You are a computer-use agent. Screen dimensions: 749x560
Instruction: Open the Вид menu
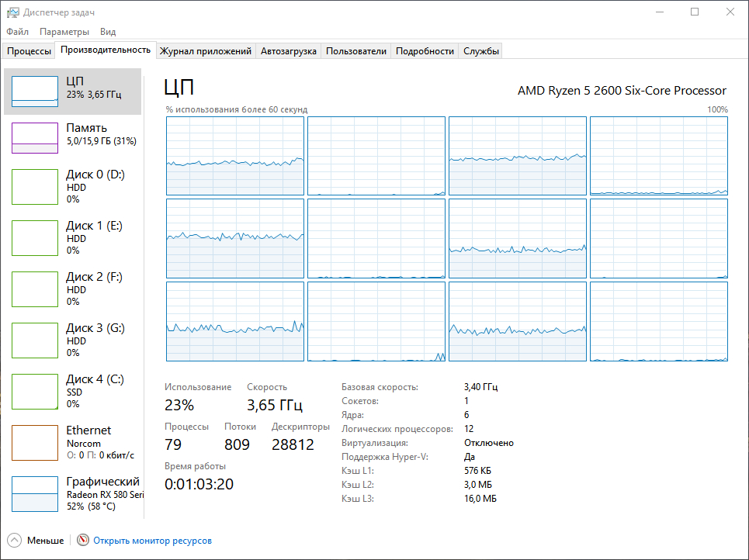(108, 32)
